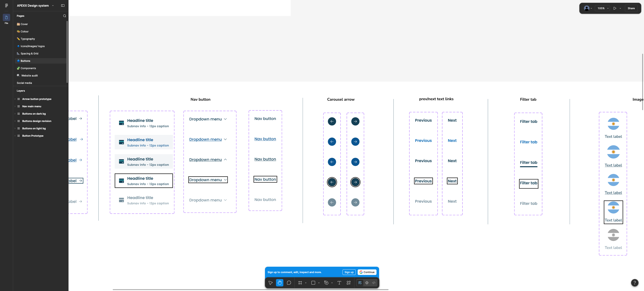Screen dimensions: 644x291
Task: Click the horizontal canvas scrollbar
Action: [250, 289]
